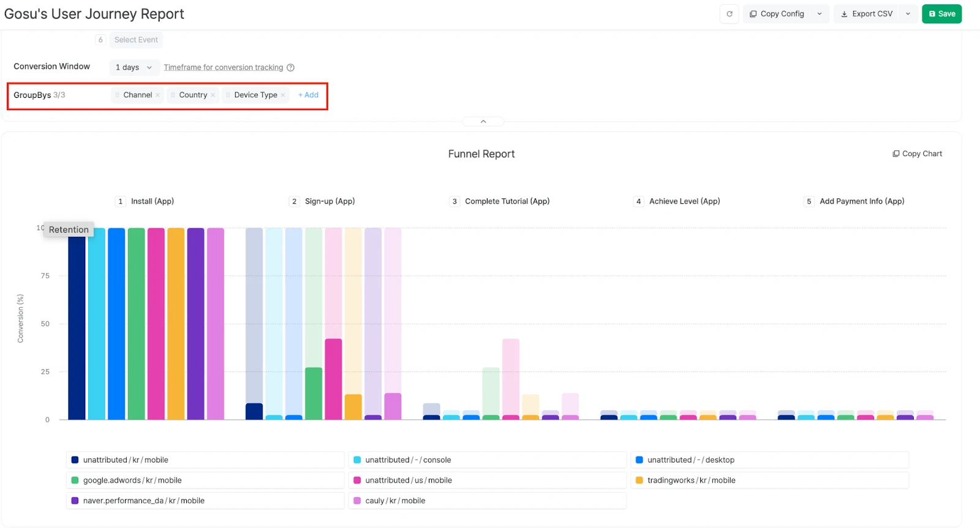
Task: Remove the Channel group-by tag
Action: (158, 95)
